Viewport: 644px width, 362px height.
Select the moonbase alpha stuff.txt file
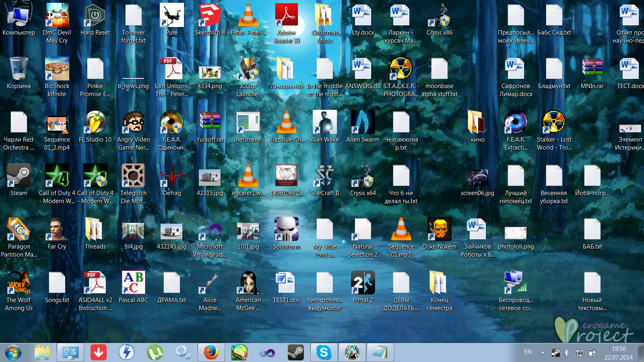click(439, 77)
